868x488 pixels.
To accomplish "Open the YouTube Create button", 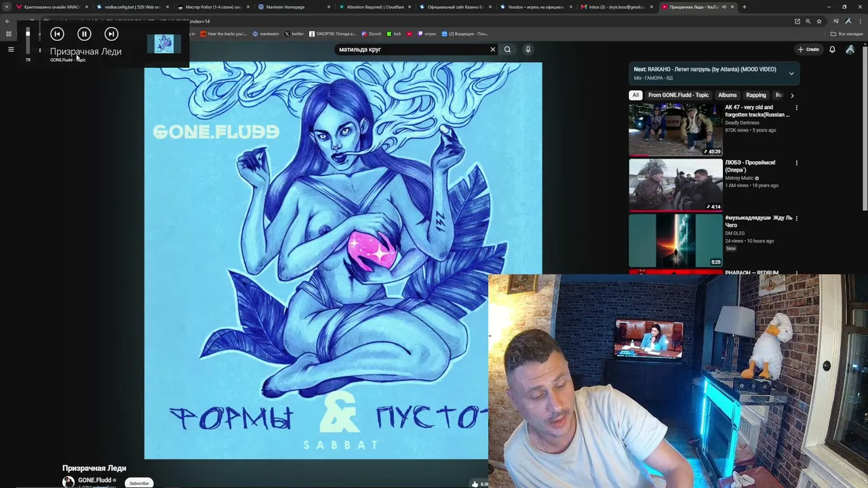I will [x=808, y=49].
